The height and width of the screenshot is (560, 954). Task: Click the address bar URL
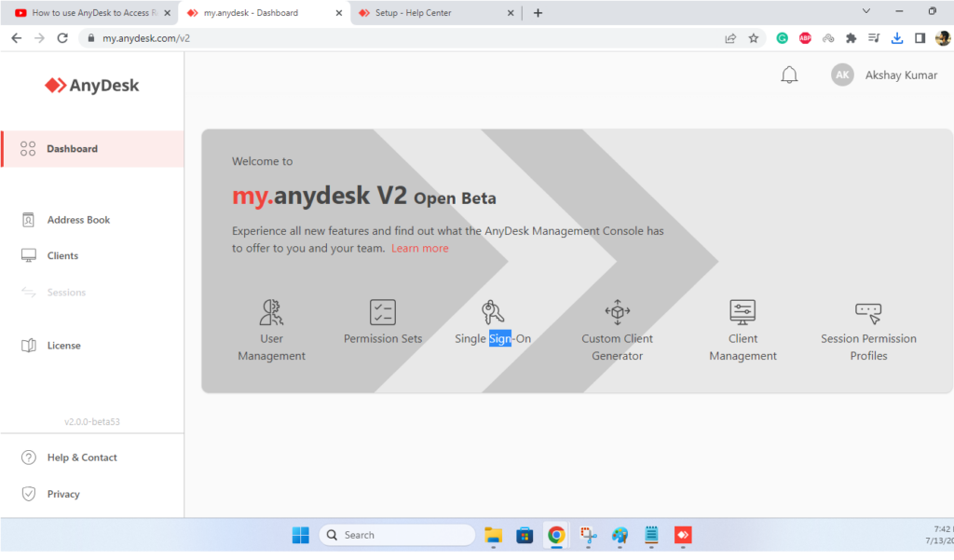(146, 38)
